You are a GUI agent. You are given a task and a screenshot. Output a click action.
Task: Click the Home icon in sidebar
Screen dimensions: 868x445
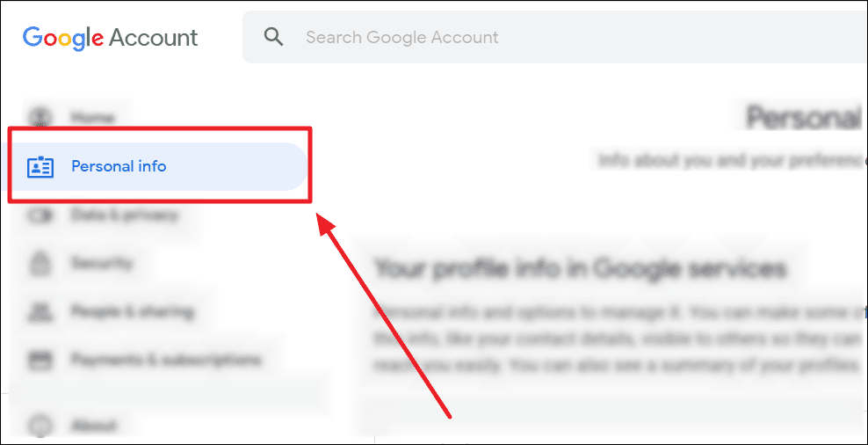point(40,118)
